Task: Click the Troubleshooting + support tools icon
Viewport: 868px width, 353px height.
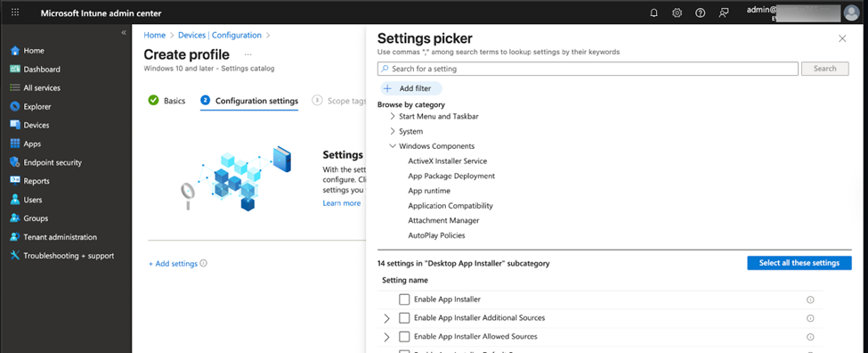Action: 15,256
